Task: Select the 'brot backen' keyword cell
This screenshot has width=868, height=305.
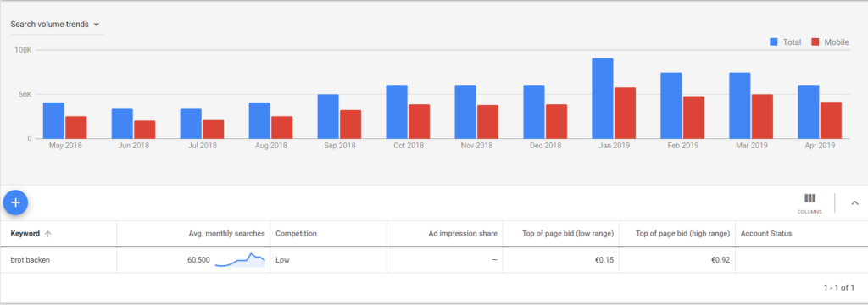Action: (31, 259)
